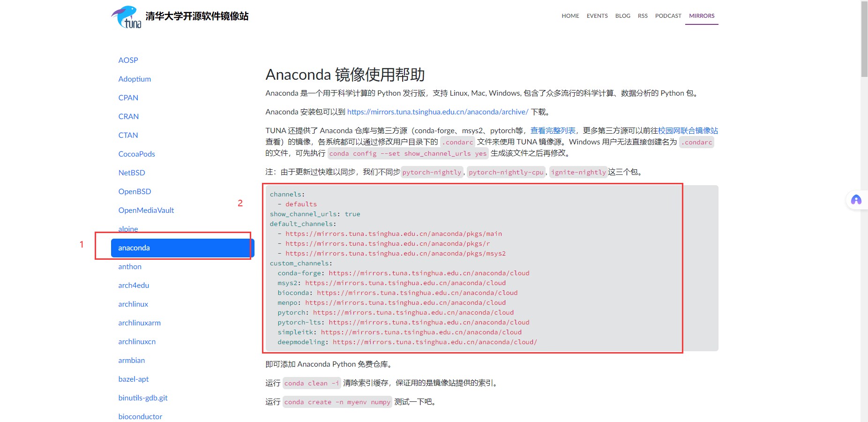This screenshot has width=868, height=422.
Task: Open the HOME nav item
Action: (570, 16)
